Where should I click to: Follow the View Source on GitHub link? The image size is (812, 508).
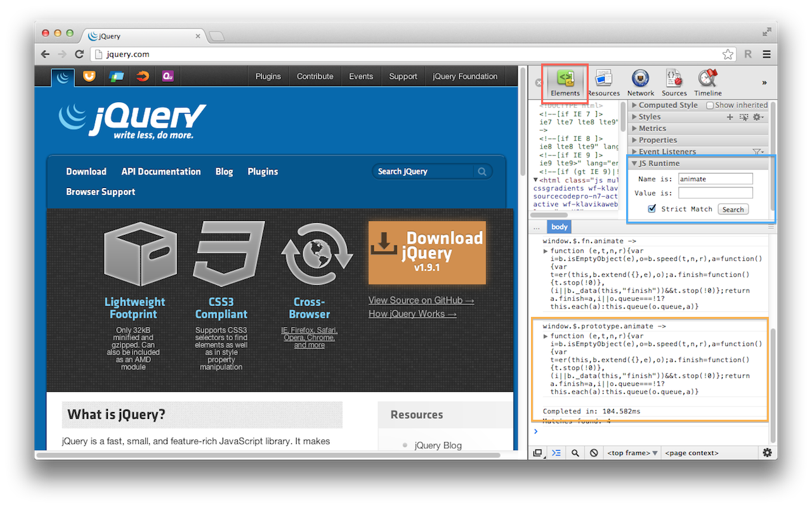coord(421,300)
